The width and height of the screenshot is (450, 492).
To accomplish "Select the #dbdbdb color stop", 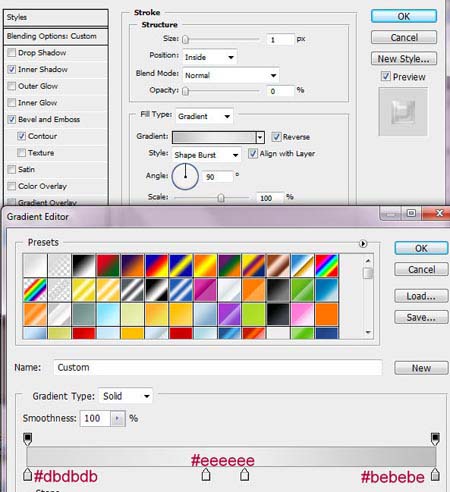I will pyautogui.click(x=28, y=475).
